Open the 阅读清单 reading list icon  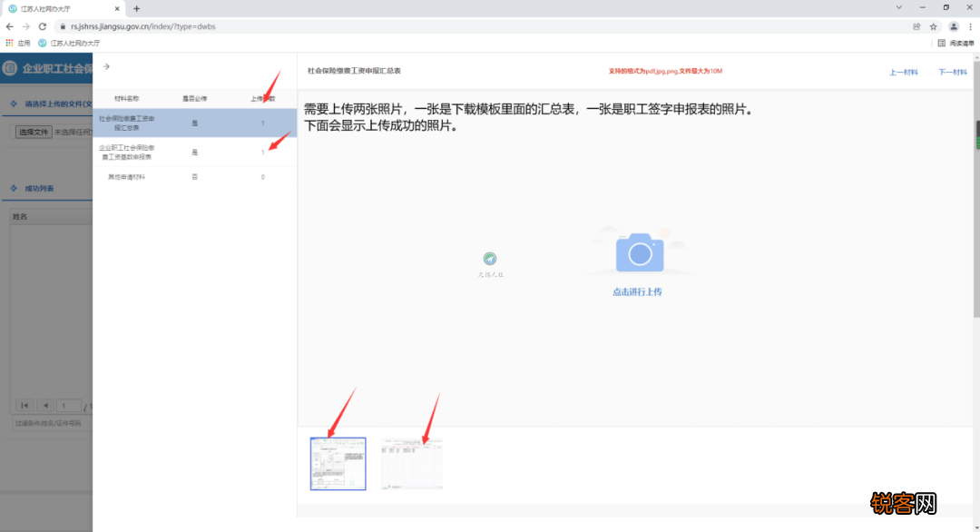[x=943, y=42]
